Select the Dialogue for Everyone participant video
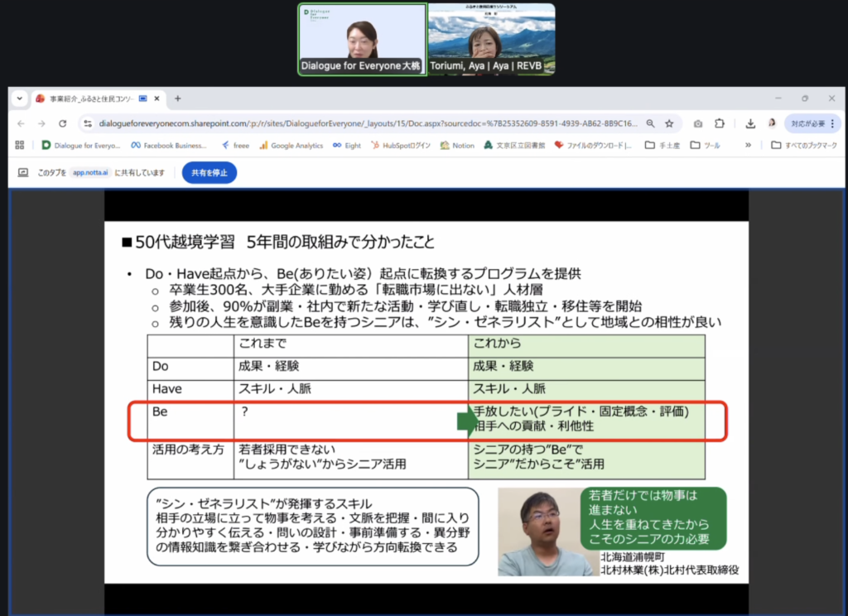Image resolution: width=848 pixels, height=616 pixels. [x=362, y=40]
